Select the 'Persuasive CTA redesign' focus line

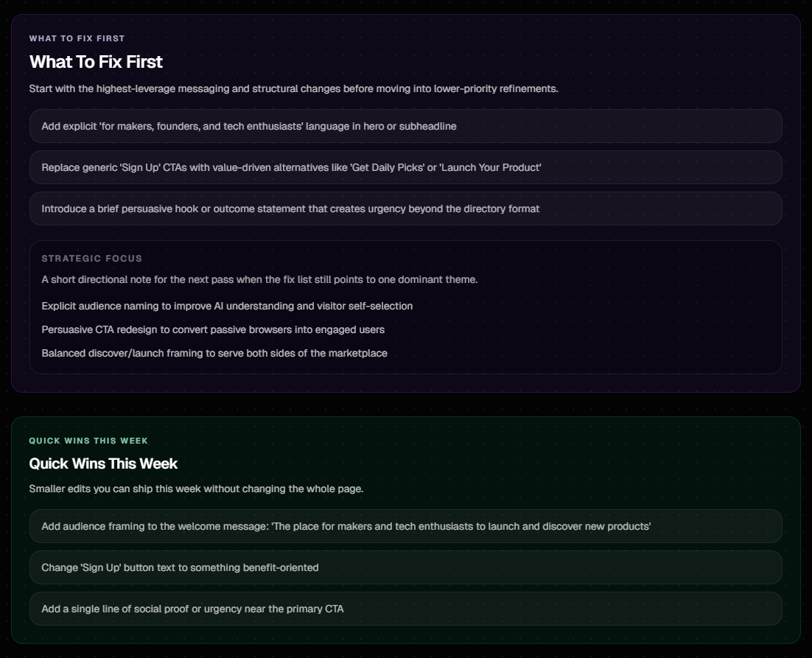213,329
